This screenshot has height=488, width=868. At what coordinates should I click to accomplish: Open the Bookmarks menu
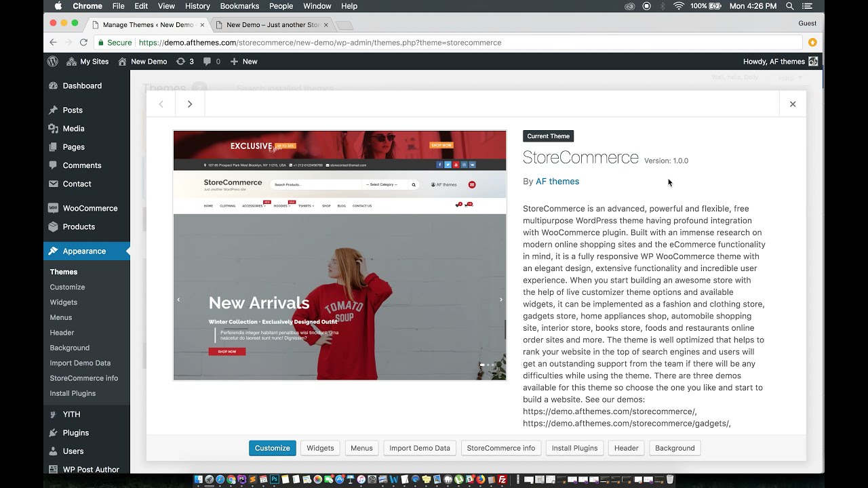click(239, 6)
